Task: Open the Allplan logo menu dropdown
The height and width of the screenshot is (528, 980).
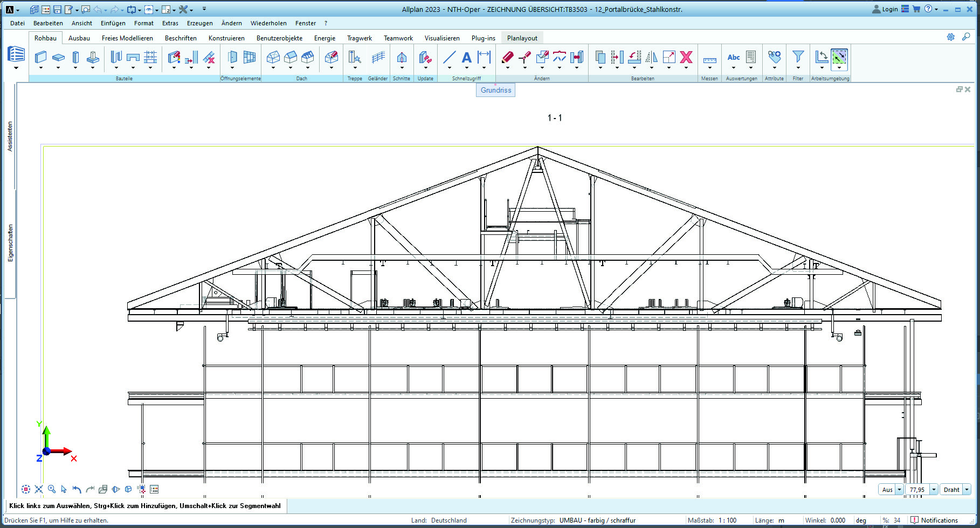Action: [18, 10]
